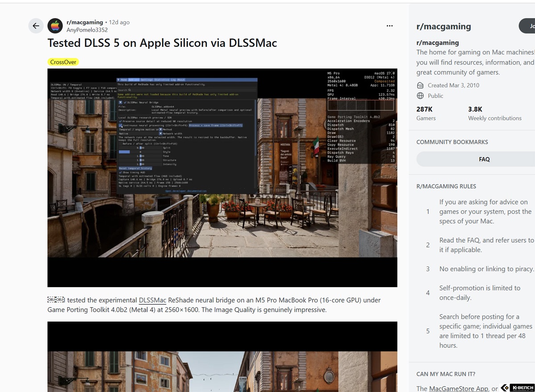Open AnyPomelo3352's user profile
This screenshot has height=392, width=535.
(x=87, y=30)
